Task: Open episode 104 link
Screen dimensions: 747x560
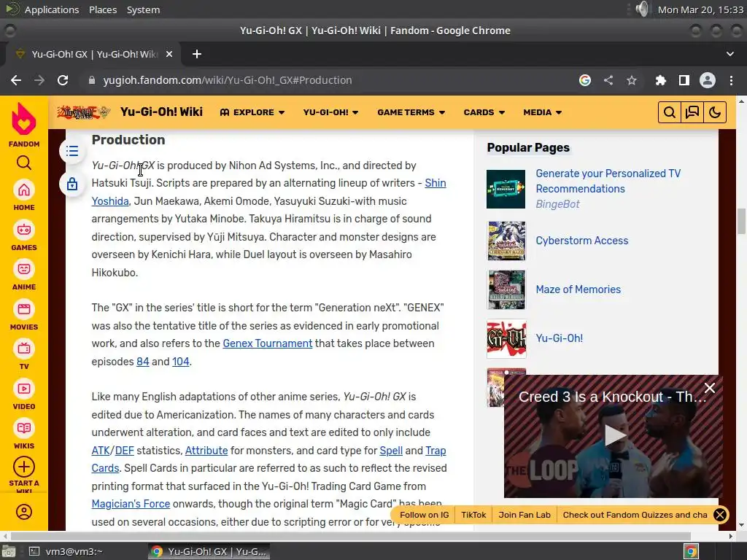Action: pyautogui.click(x=181, y=362)
